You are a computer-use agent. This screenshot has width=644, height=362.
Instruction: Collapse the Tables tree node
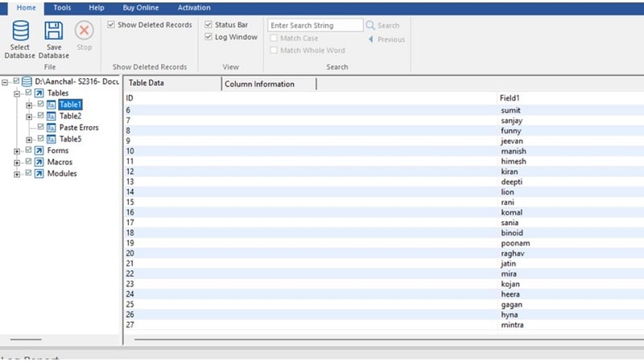point(17,94)
